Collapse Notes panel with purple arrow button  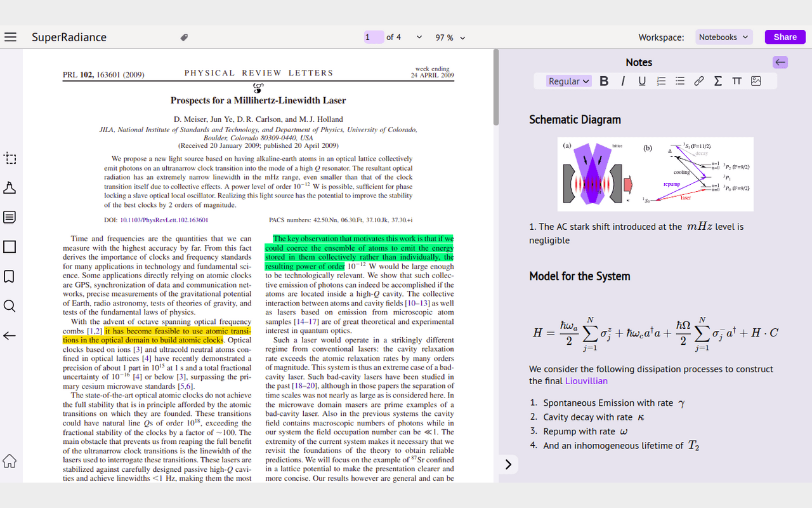pos(780,62)
